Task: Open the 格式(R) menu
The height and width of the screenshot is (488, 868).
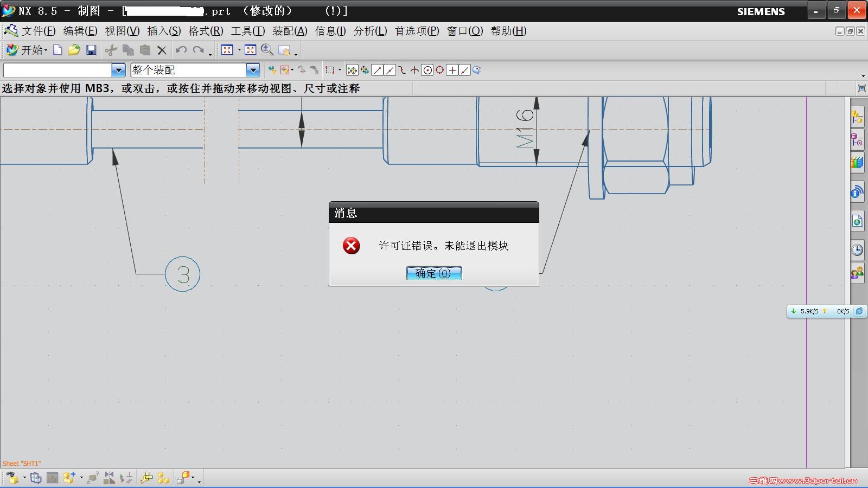Action: (x=206, y=31)
